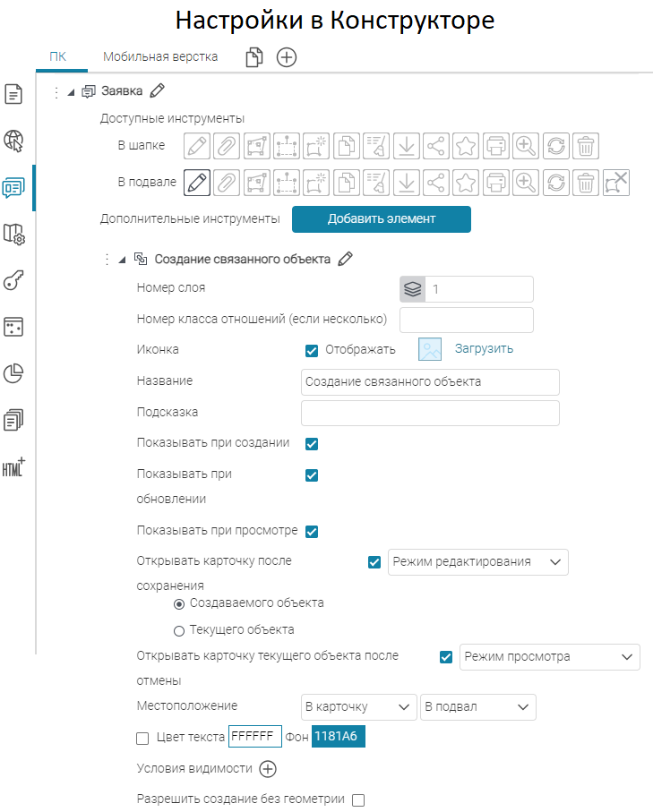Viewport: 653px width, 812px height.
Task: Click the key icon in left sidebar
Action: (x=13, y=281)
